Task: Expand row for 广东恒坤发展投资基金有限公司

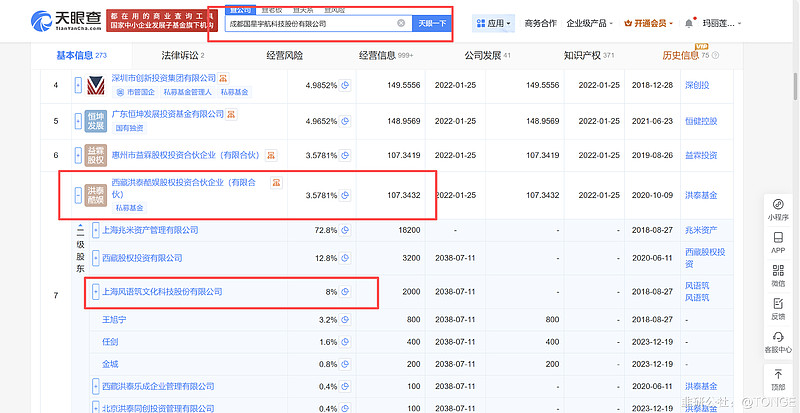Action: 78,121
